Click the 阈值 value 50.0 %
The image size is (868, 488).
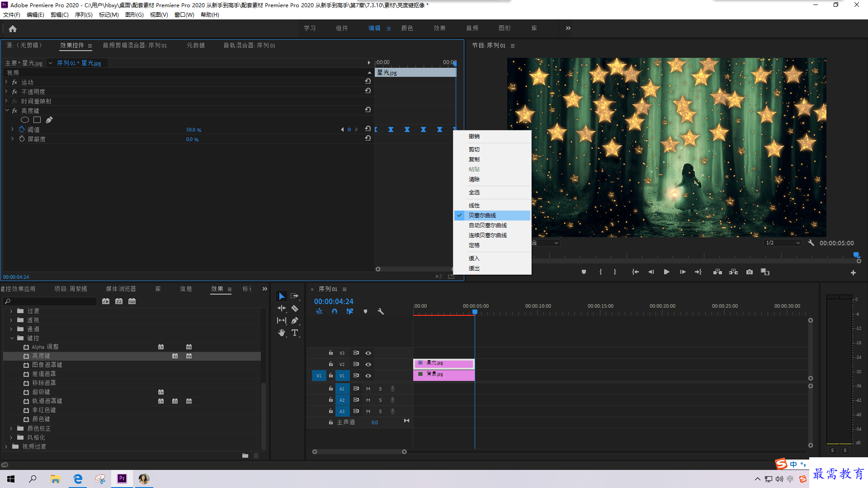(x=193, y=130)
